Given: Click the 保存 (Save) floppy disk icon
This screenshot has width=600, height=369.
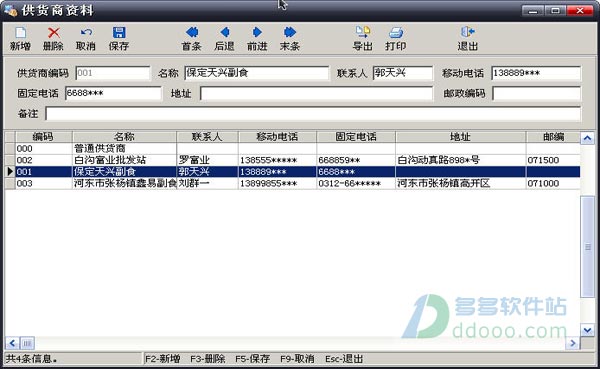Looking at the screenshot, I should point(119,33).
